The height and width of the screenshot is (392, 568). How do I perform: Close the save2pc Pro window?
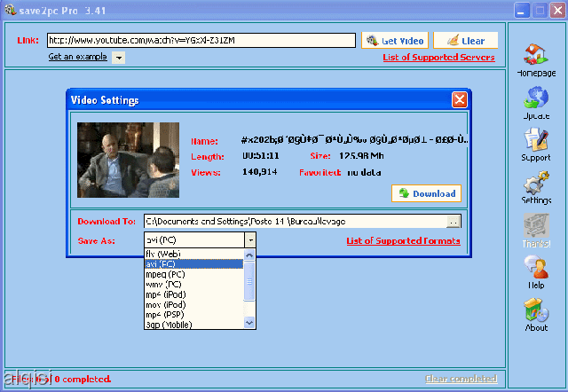[x=558, y=11]
